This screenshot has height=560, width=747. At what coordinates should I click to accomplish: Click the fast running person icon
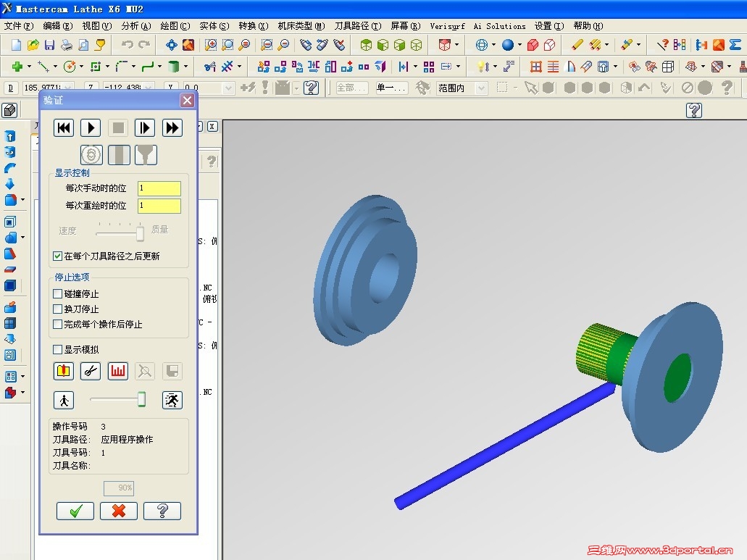coord(172,400)
